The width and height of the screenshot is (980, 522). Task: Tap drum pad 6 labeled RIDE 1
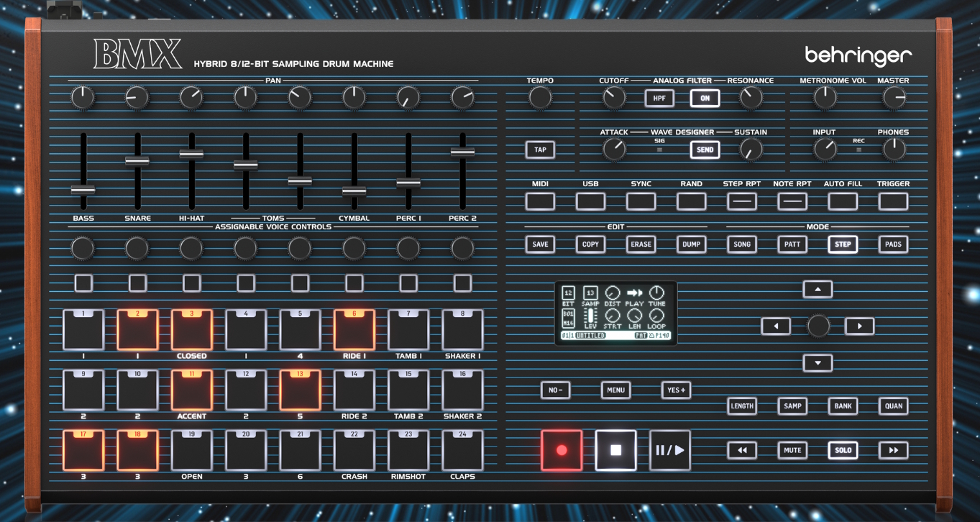(354, 331)
